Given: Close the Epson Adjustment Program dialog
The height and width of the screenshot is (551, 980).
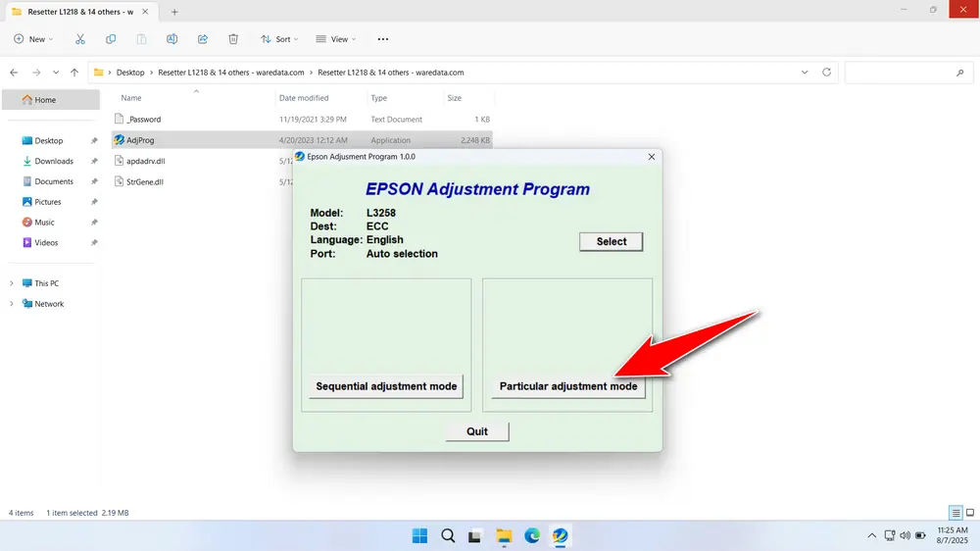Looking at the screenshot, I should pyautogui.click(x=652, y=157).
